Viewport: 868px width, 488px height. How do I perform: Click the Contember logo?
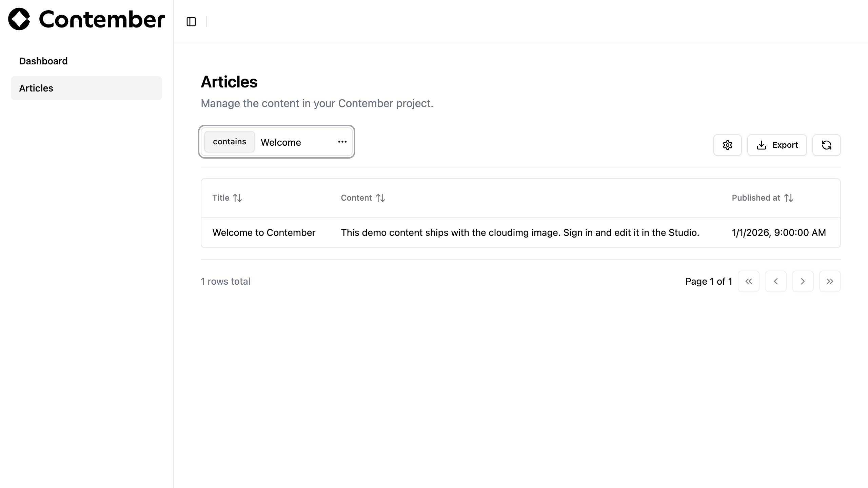click(x=86, y=19)
